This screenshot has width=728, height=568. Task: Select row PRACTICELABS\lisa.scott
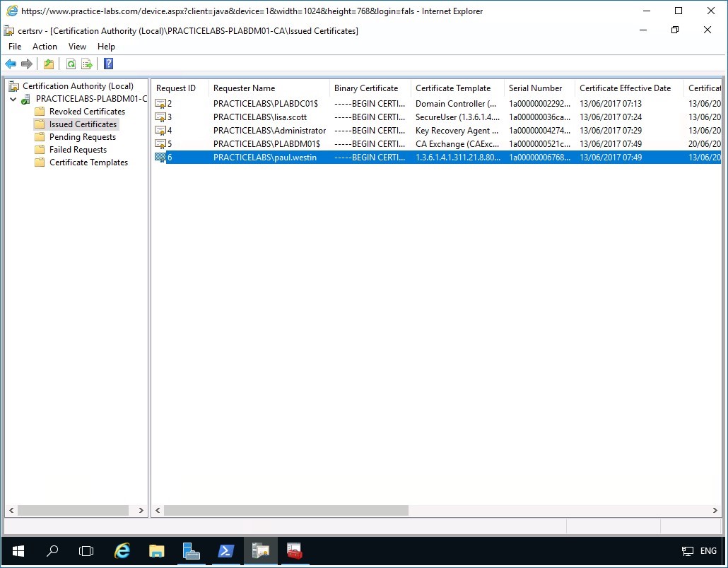tap(438, 117)
